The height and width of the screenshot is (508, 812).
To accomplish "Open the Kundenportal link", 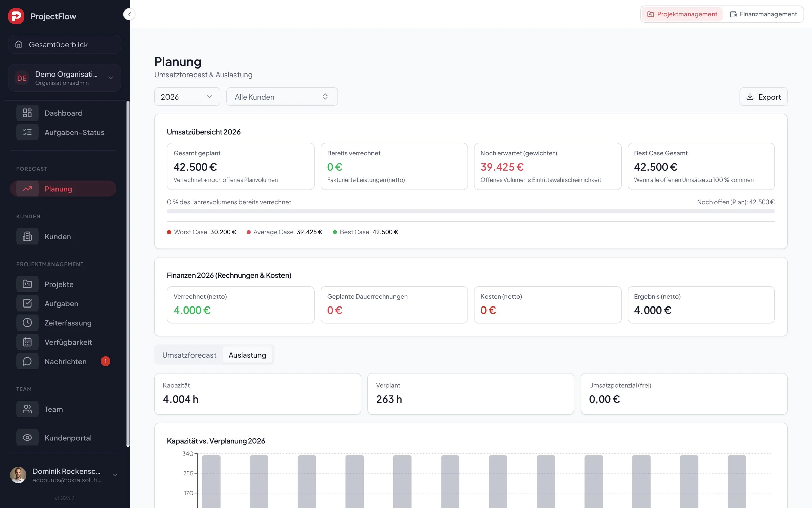I will (x=63, y=438).
